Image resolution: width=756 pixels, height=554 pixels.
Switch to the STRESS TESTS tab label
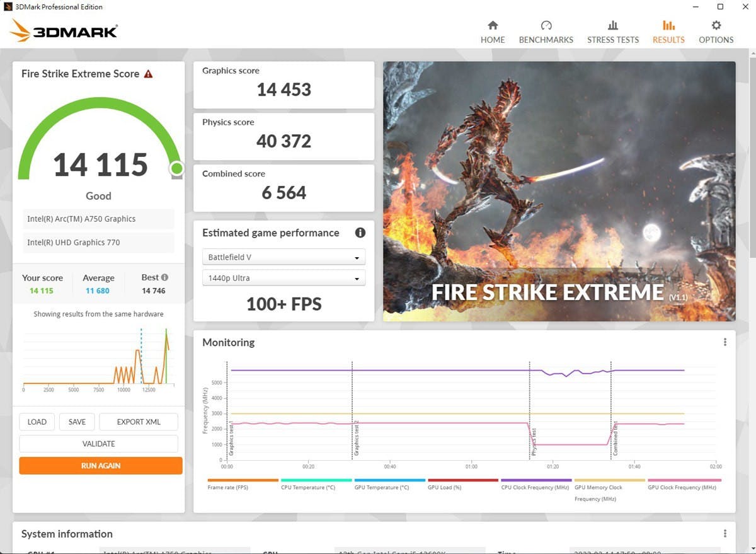coord(613,40)
